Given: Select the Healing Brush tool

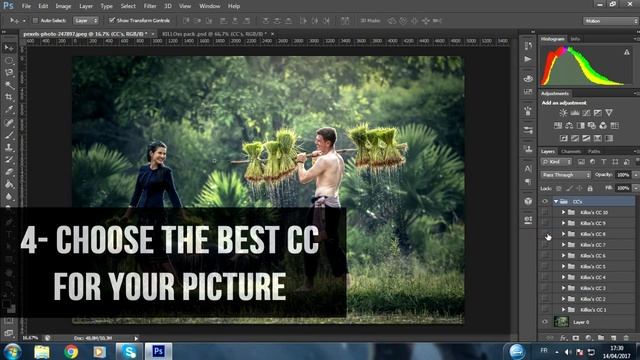Looking at the screenshot, I should pos(9,122).
